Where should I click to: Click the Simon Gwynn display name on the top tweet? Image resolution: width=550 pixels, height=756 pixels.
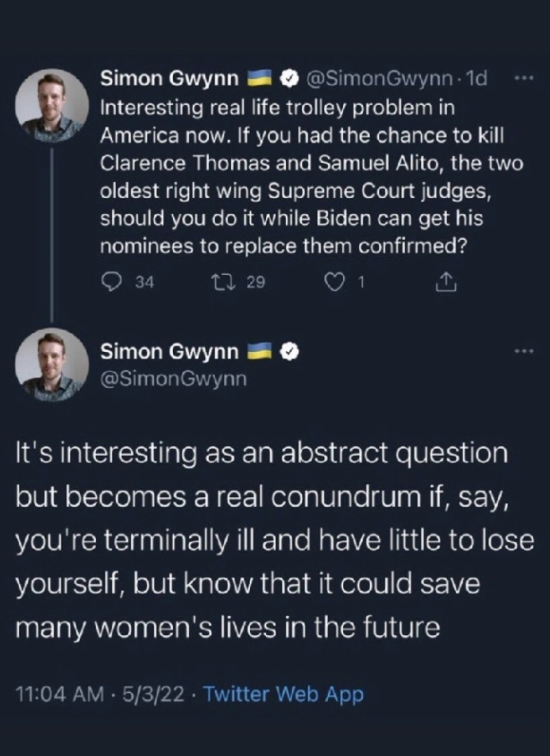click(x=170, y=79)
